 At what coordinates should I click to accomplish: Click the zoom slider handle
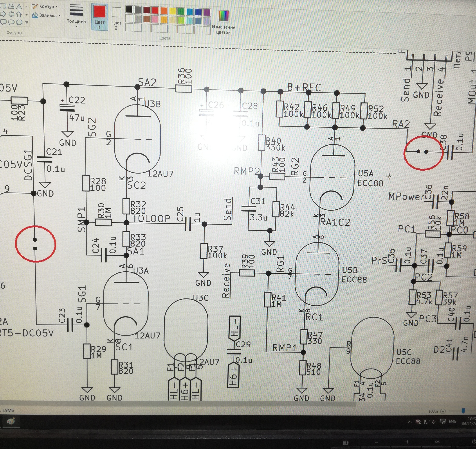click(463, 411)
